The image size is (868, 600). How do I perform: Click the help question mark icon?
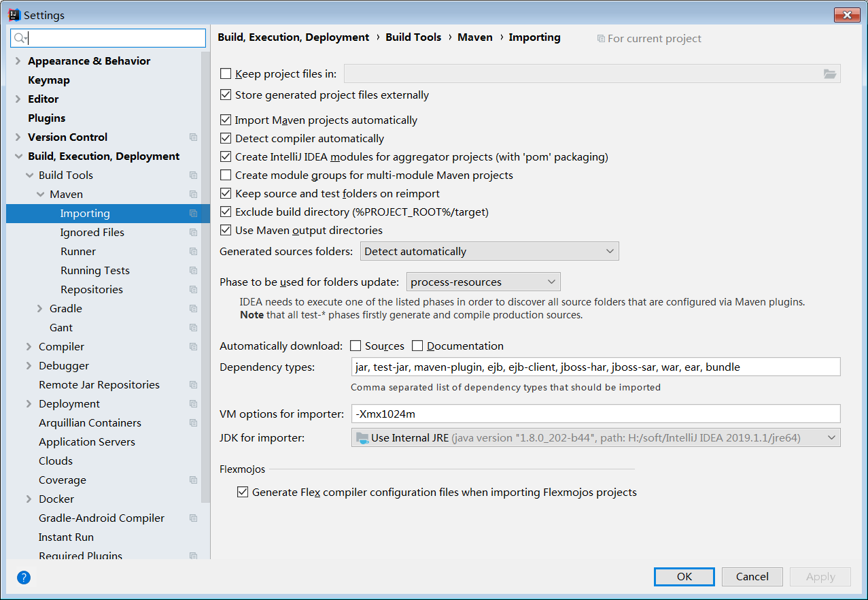coord(24,578)
